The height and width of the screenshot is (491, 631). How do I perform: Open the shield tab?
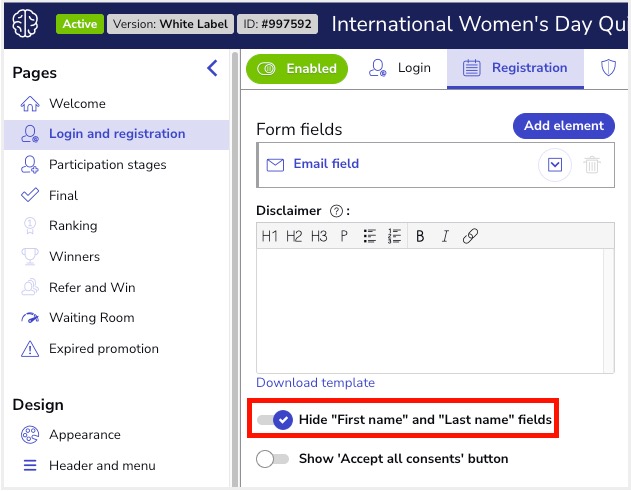click(x=608, y=68)
